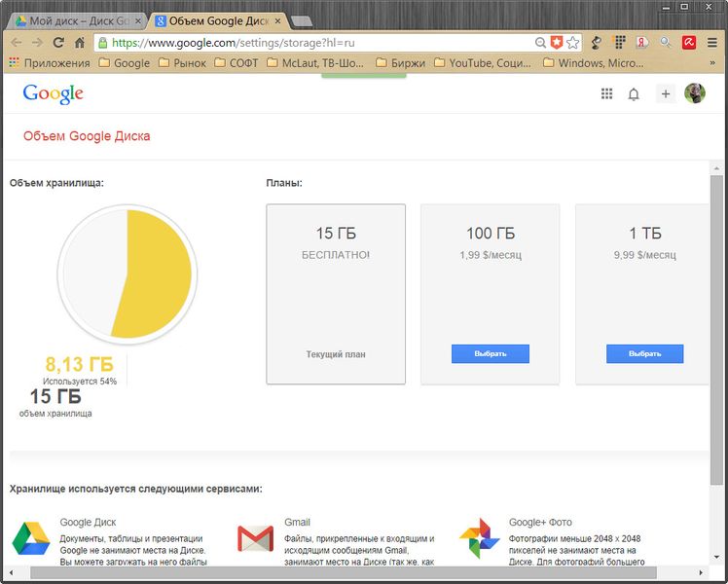Reload the page with the refresh icon
Viewport: 728px width, 584px height.
tap(58, 43)
